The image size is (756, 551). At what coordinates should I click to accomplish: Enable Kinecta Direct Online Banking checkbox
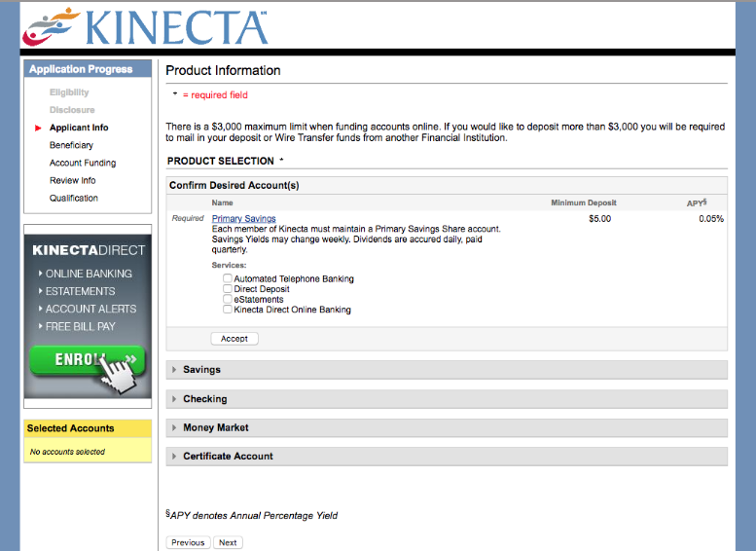227,310
